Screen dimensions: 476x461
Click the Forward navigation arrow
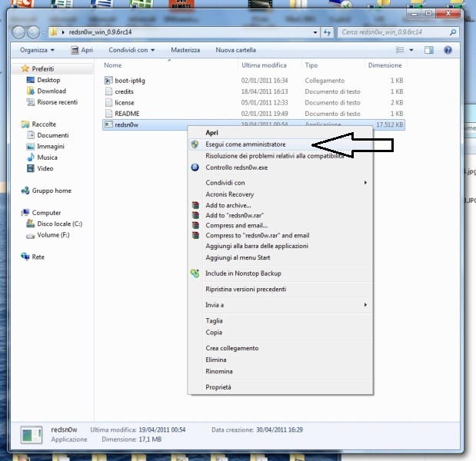[33, 32]
